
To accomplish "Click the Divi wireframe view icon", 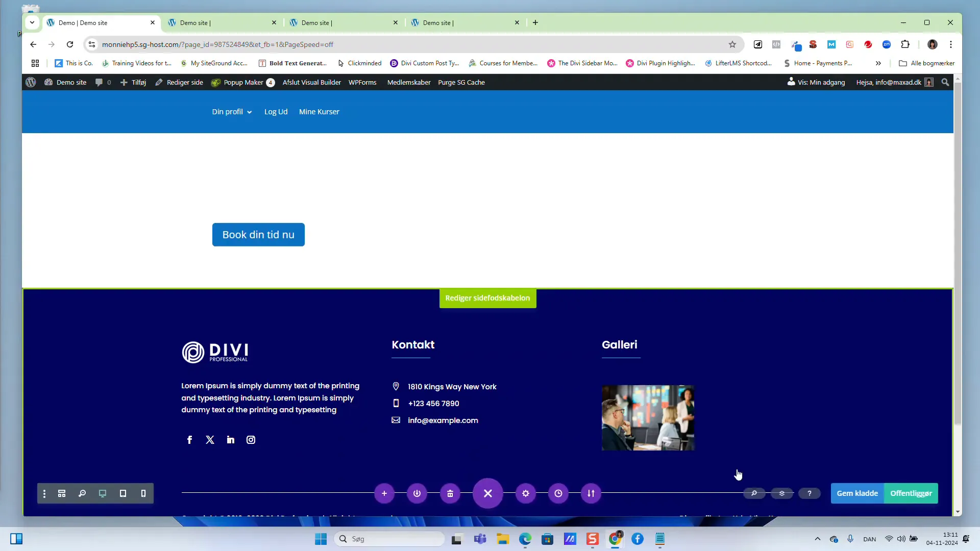I will [62, 493].
